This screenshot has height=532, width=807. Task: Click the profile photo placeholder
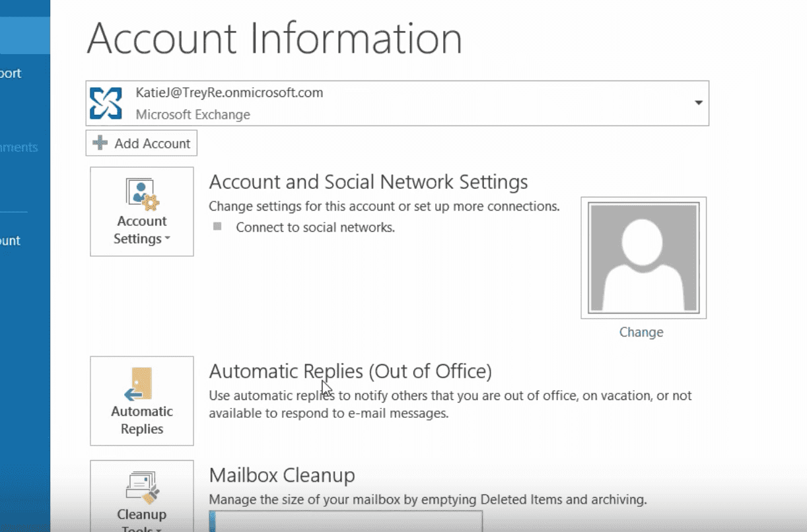pos(643,257)
